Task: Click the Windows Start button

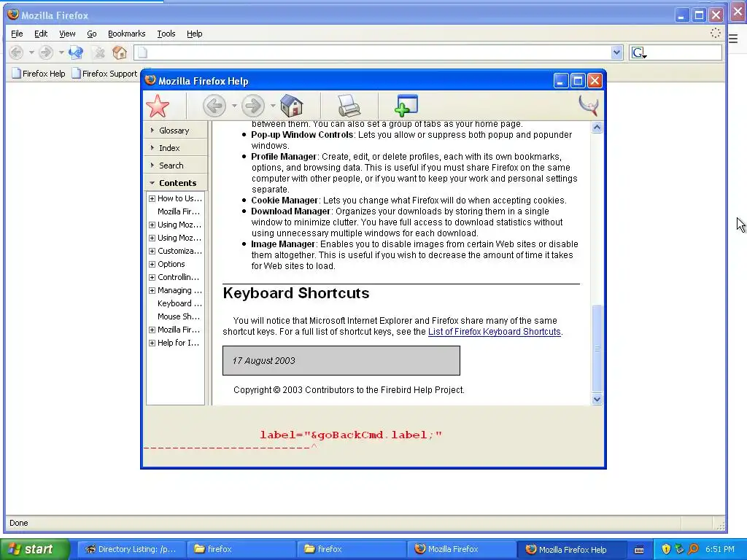Action: (x=35, y=549)
